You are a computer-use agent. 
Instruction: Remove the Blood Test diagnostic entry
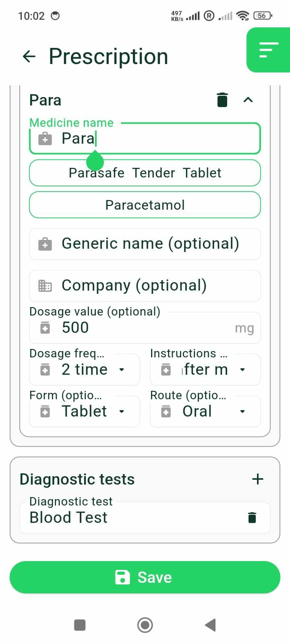(x=252, y=518)
